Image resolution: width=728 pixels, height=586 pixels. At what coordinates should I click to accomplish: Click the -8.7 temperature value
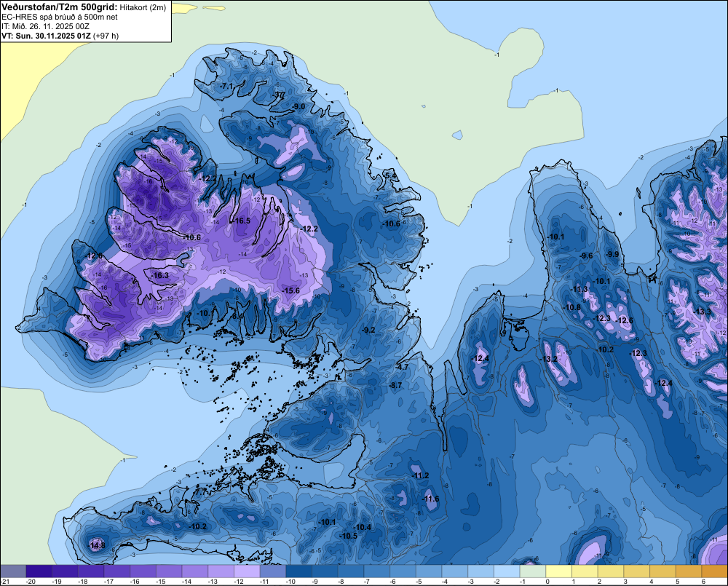click(395, 385)
